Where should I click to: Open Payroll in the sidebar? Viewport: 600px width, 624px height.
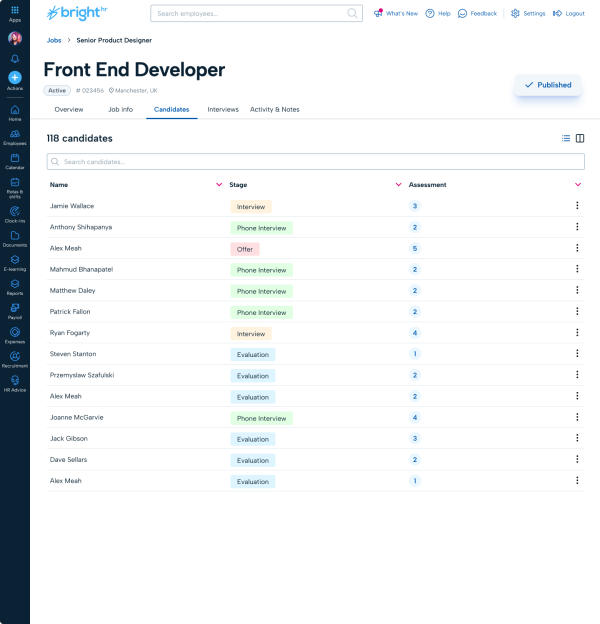pyautogui.click(x=15, y=312)
